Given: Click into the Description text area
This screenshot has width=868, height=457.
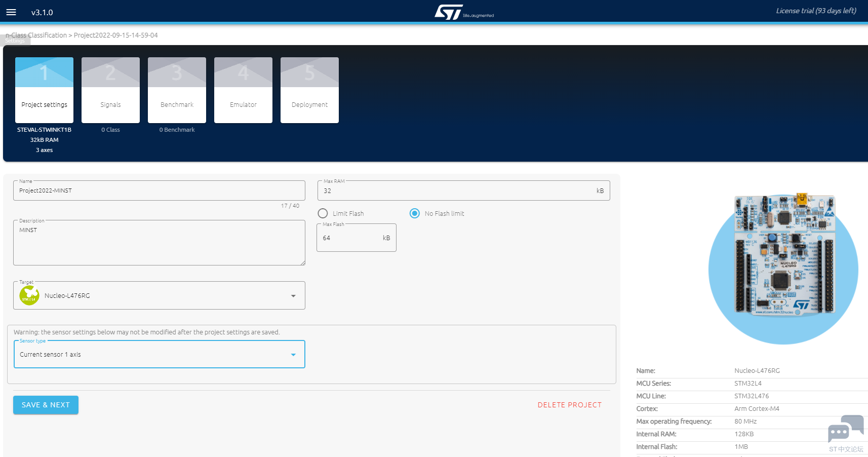Looking at the screenshot, I should click(159, 243).
